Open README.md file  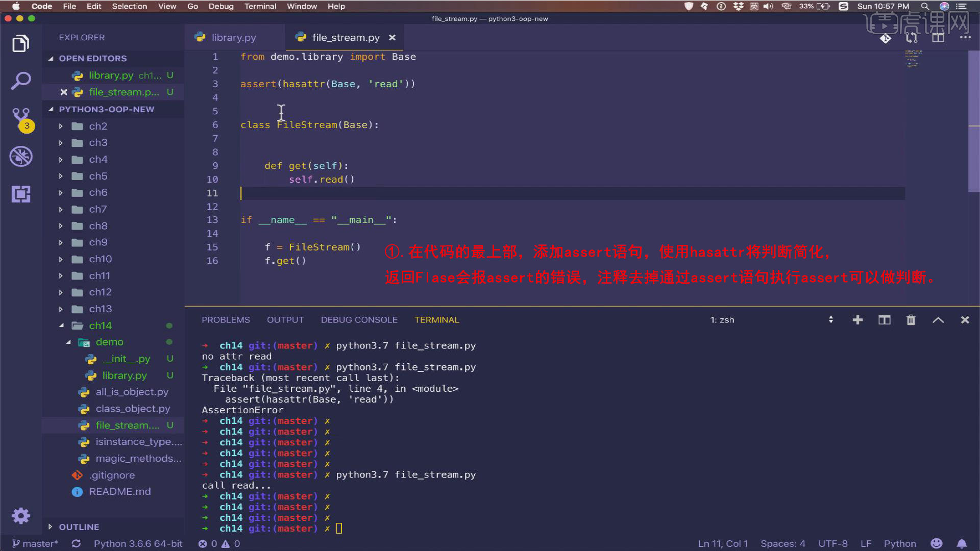(113, 492)
